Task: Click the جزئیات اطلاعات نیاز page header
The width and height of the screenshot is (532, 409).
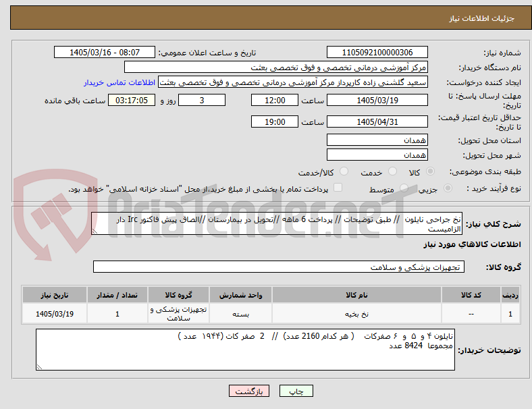Action: [482, 18]
